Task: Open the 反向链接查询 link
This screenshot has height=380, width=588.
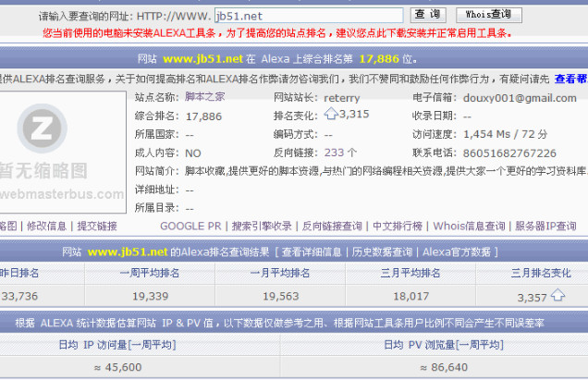Action: coord(332,226)
